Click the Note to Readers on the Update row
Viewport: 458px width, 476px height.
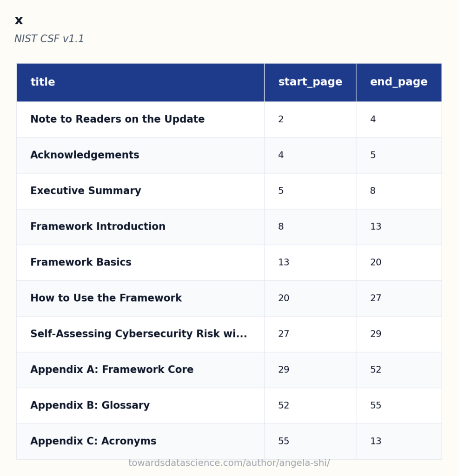point(229,119)
